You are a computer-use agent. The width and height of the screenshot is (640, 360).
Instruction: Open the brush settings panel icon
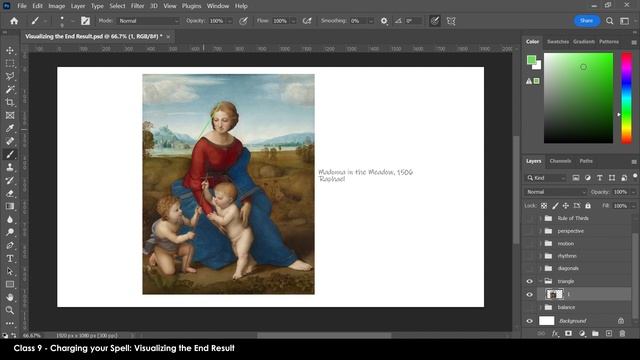pyautogui.click(x=85, y=21)
